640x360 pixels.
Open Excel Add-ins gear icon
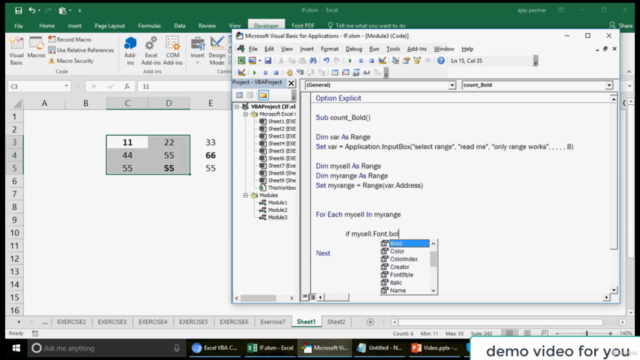151,51
